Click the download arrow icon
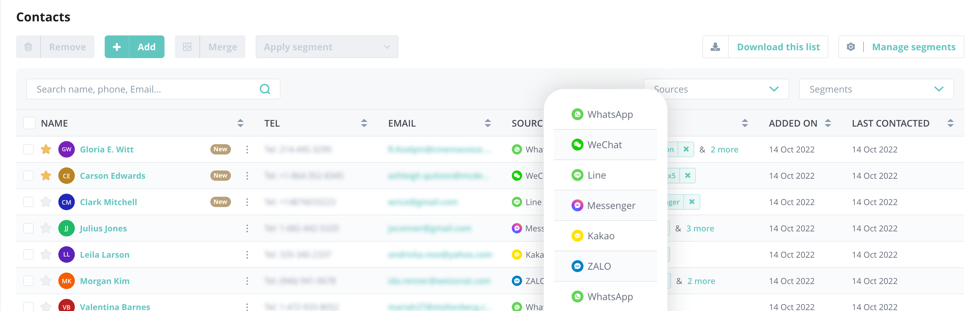980x311 pixels. (x=715, y=47)
